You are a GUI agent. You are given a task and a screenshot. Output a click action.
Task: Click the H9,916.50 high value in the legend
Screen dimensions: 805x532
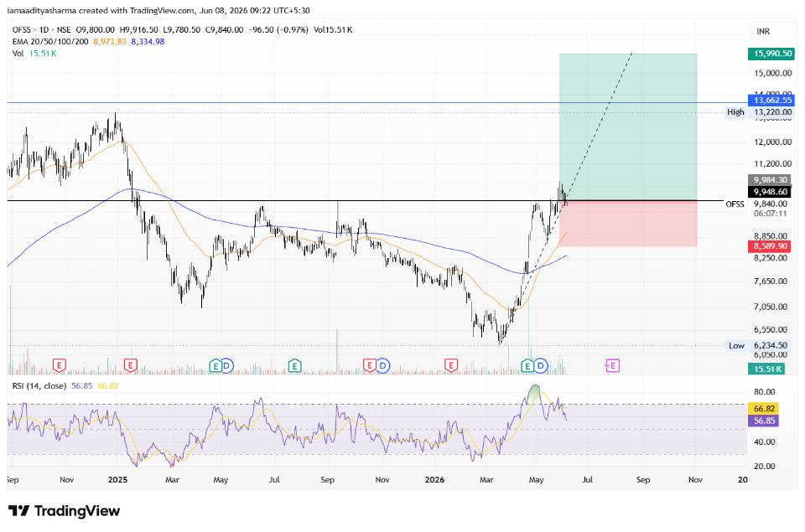point(138,30)
